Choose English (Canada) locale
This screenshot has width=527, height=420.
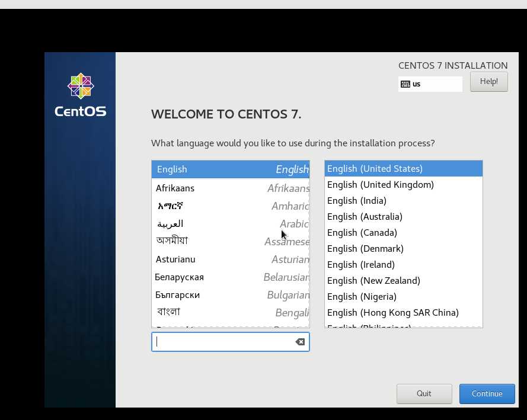tap(404, 233)
